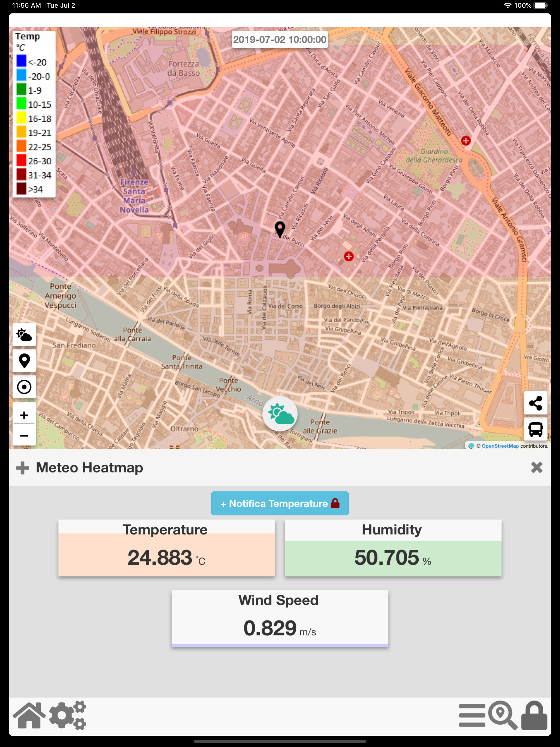Click the 31-34 legend entry text
Viewport: 560px width, 747px height.
(40, 175)
